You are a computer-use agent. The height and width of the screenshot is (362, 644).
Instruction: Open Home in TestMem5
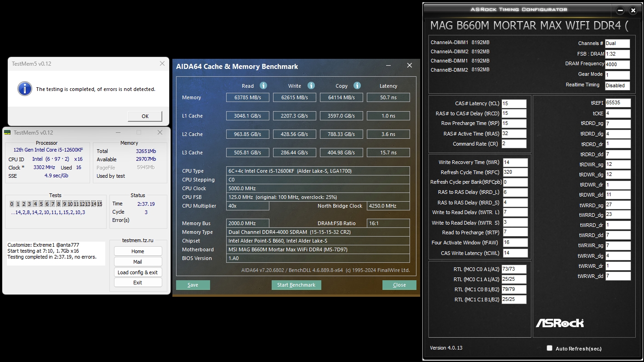point(138,251)
